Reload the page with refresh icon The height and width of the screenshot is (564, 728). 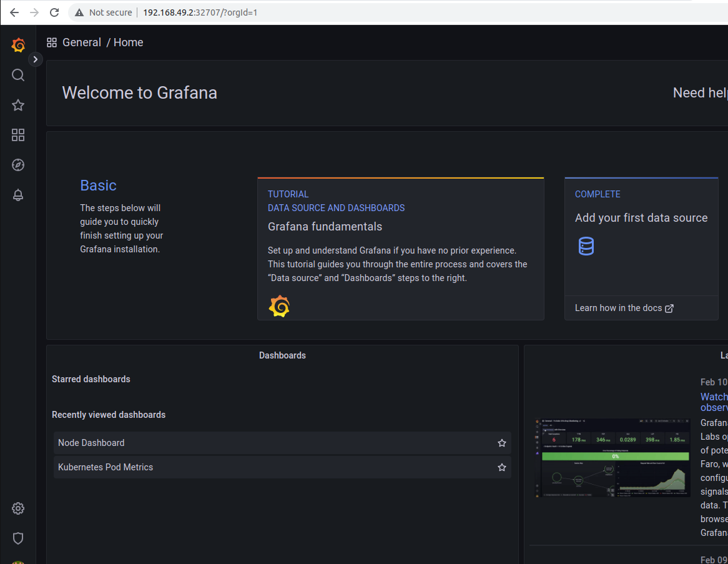point(54,12)
